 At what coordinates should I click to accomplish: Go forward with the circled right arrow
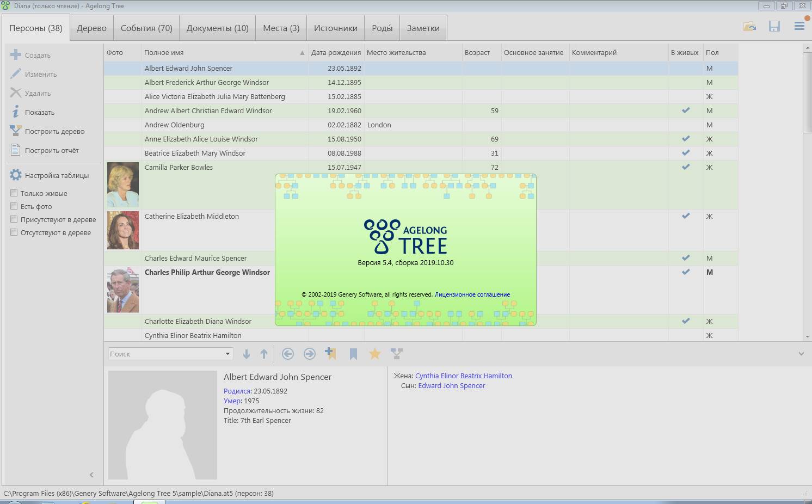310,354
